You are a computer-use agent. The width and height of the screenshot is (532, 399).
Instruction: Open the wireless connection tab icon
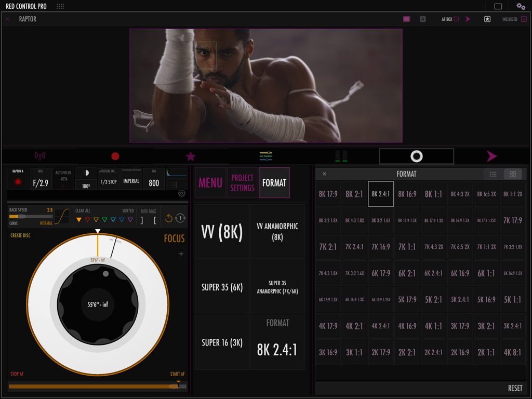coord(39,156)
